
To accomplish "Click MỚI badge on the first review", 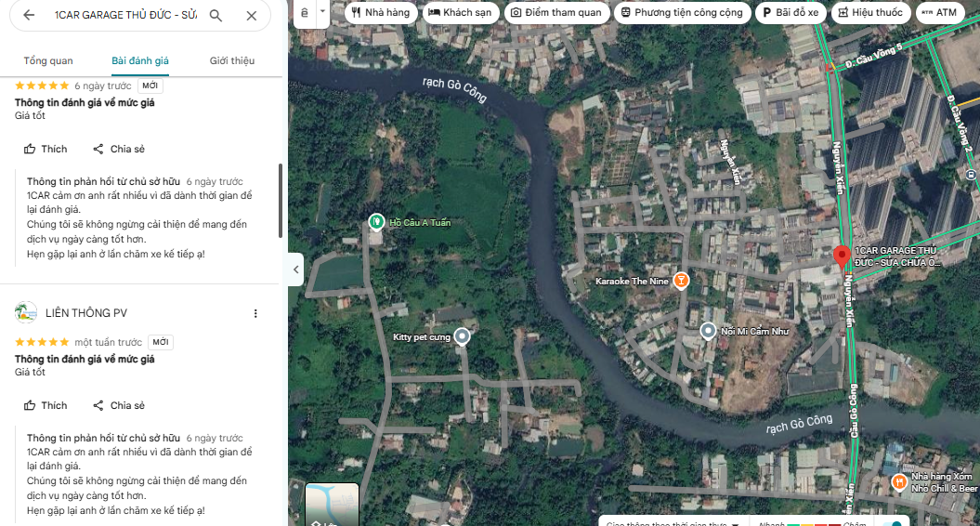I will point(150,85).
